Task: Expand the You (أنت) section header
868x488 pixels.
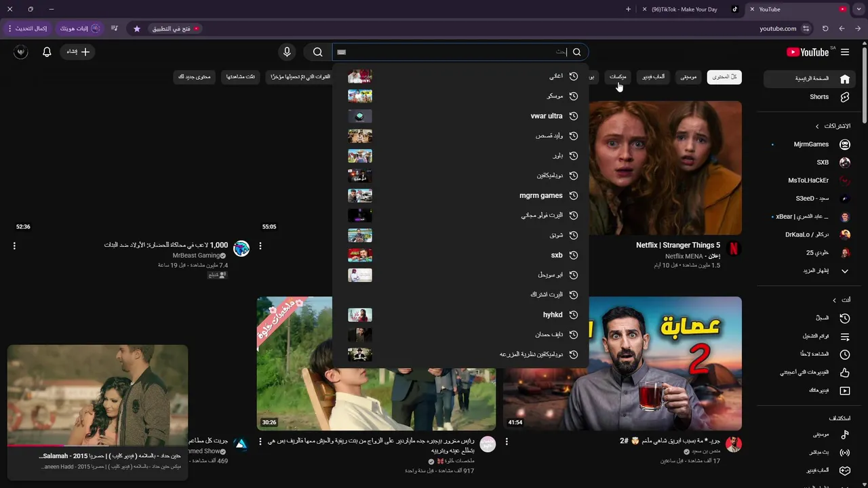Action: (841, 300)
